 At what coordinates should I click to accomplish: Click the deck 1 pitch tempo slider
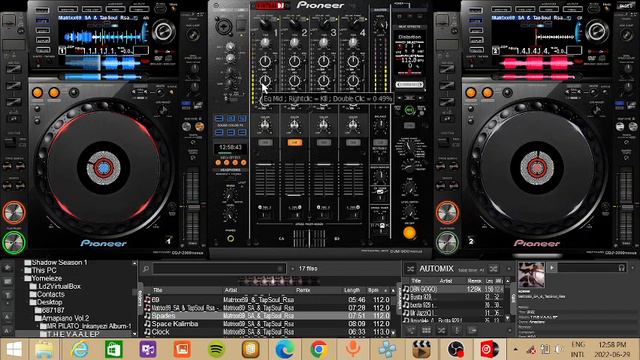[x=192, y=206]
